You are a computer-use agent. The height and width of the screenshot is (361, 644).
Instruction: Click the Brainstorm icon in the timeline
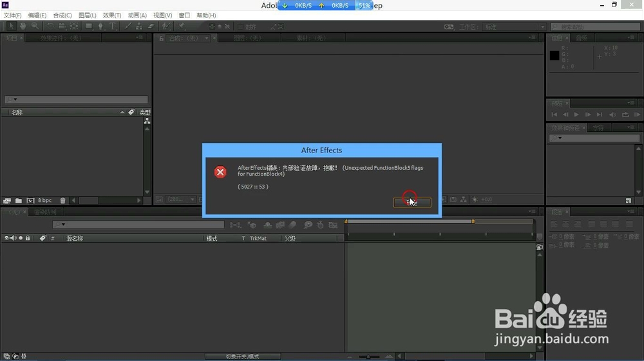(308, 225)
